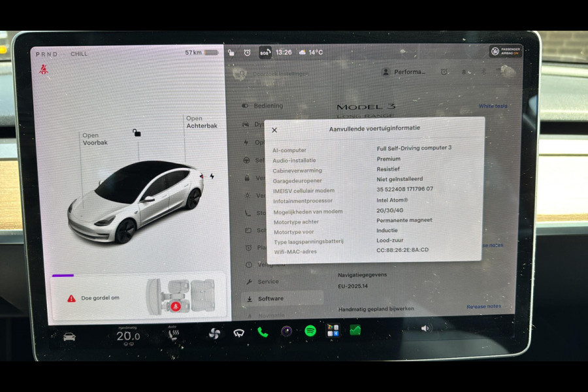Tap the lock icon in status bar
Image resolution: width=588 pixels, height=392 pixels.
[231, 53]
